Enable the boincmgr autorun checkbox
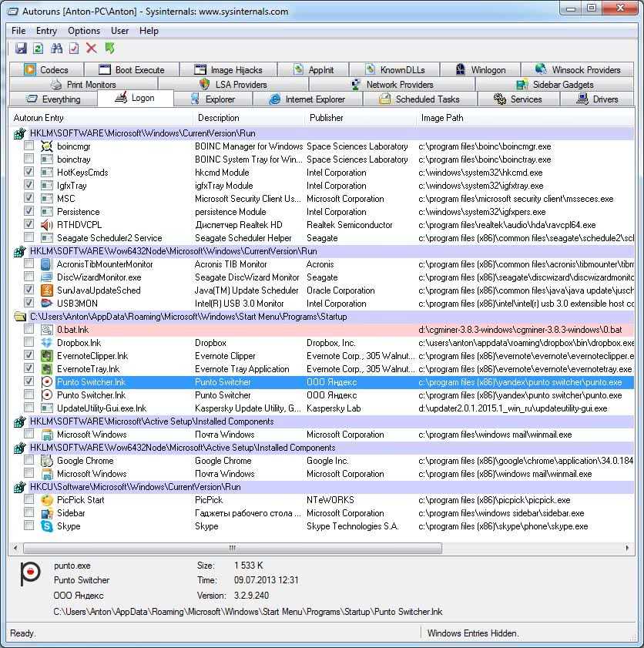The width and height of the screenshot is (644, 648). point(29,146)
